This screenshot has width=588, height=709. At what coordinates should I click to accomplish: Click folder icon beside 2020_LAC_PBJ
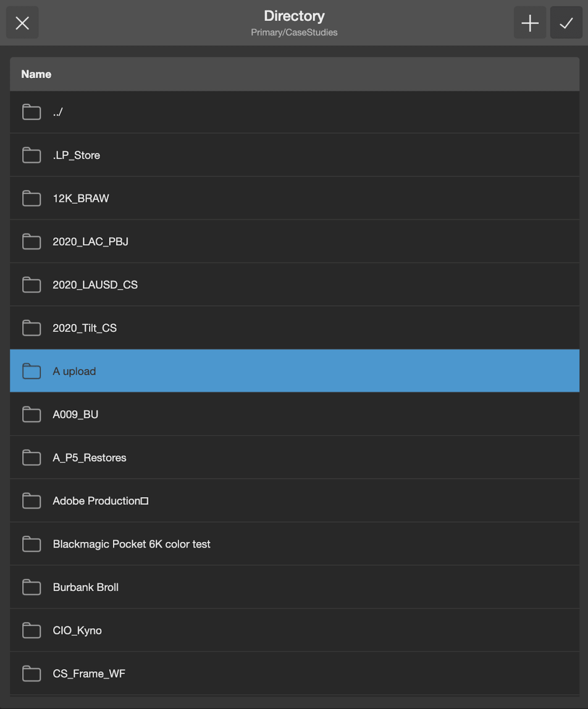tap(31, 242)
